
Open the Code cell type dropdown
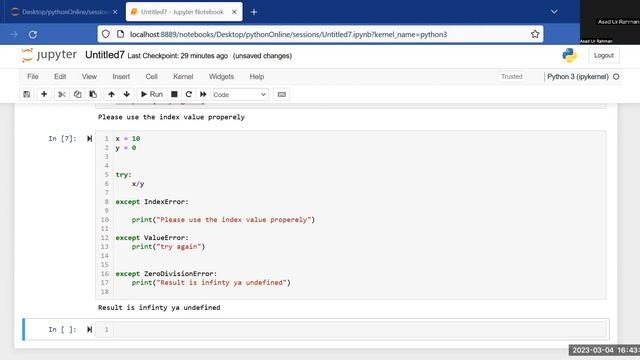coord(240,94)
